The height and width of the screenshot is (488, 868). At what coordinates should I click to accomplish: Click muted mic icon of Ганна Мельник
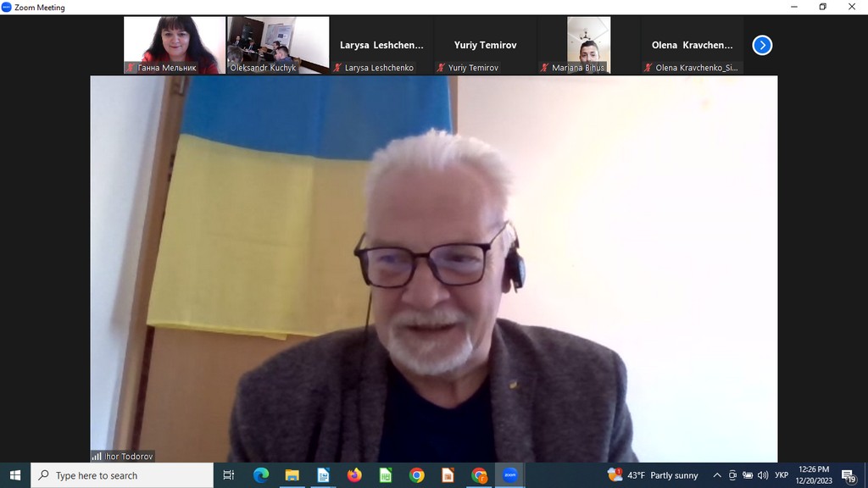click(x=131, y=68)
